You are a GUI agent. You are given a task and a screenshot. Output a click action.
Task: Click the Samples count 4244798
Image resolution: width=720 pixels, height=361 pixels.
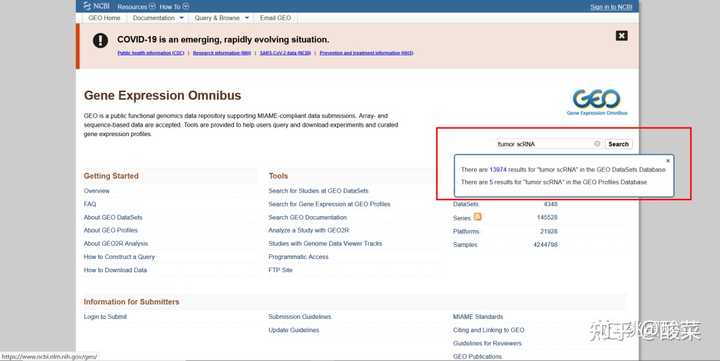[x=546, y=245]
